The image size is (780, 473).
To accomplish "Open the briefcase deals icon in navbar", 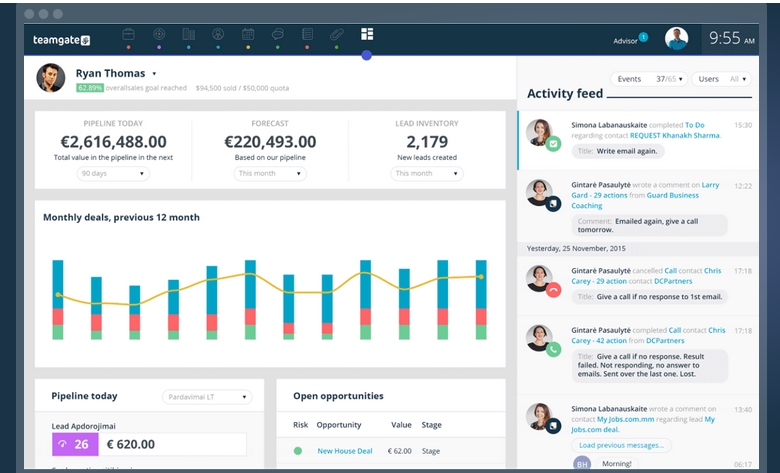I will pos(129,35).
